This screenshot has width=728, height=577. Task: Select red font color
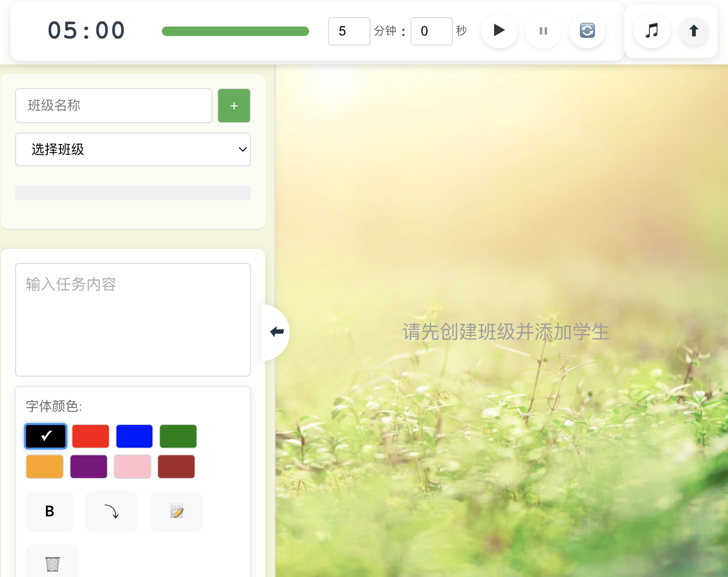tap(90, 436)
